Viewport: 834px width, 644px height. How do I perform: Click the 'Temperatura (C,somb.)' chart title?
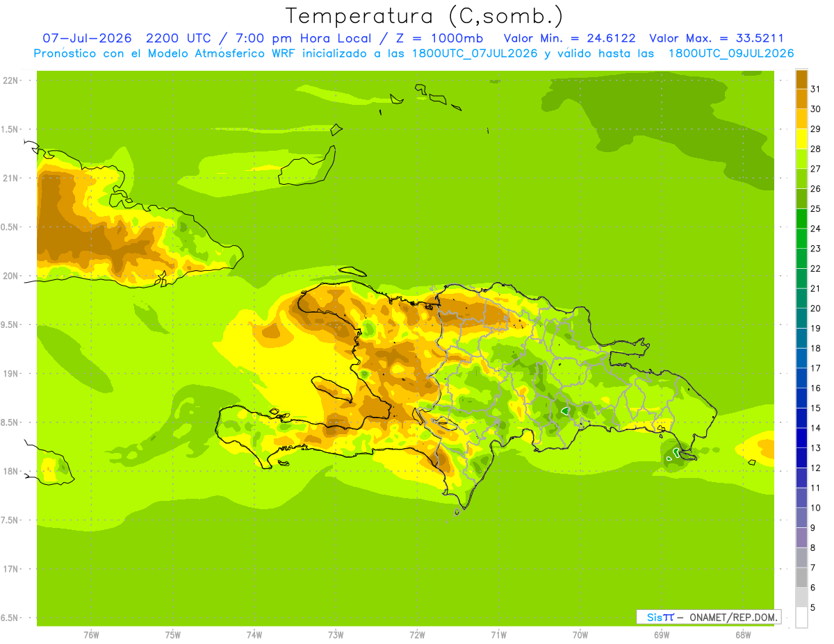pyautogui.click(x=423, y=15)
